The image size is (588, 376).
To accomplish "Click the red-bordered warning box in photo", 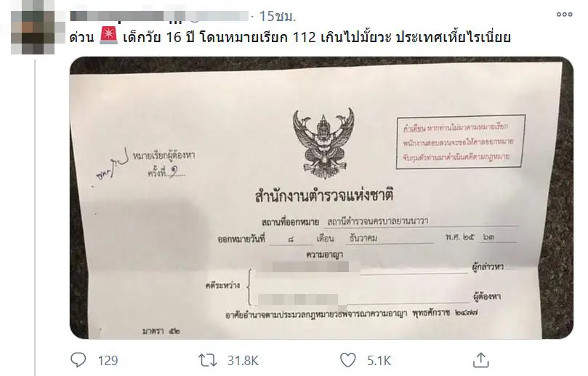I will (x=461, y=142).
